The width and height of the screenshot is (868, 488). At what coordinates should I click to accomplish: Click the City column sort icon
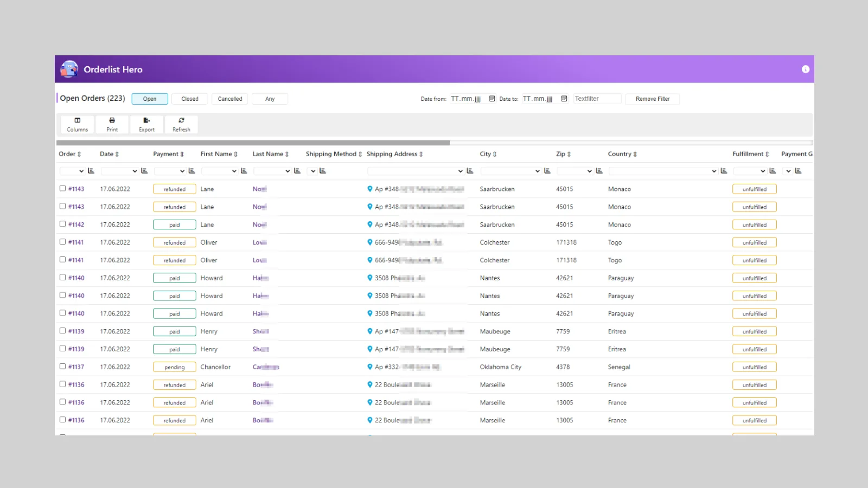point(495,155)
